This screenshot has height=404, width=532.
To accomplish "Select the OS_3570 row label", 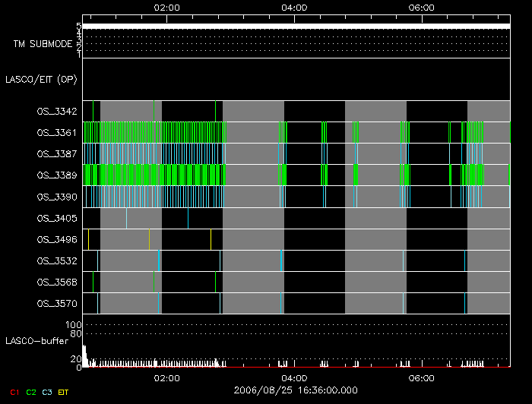I will pyautogui.click(x=57, y=304).
